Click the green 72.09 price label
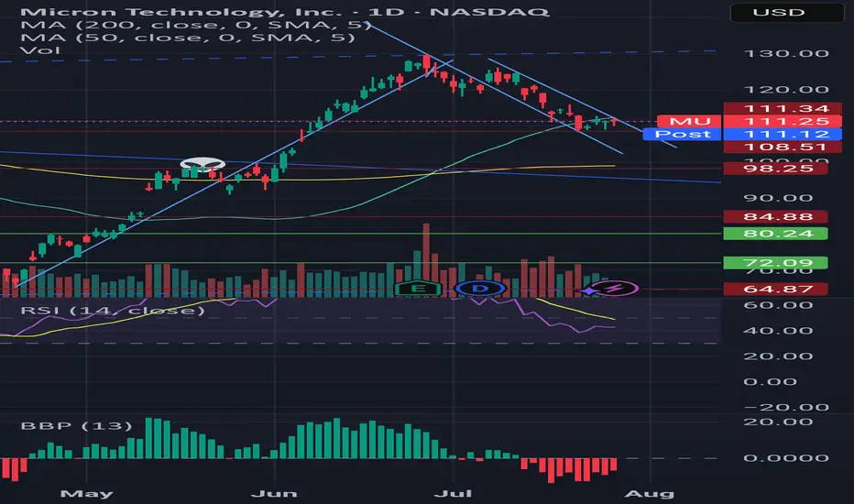Image resolution: width=854 pixels, height=504 pixels. (x=775, y=263)
